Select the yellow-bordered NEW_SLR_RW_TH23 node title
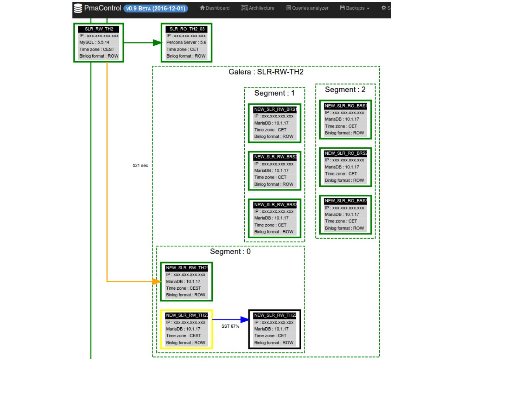Image resolution: width=532 pixels, height=399 pixels. (x=187, y=316)
